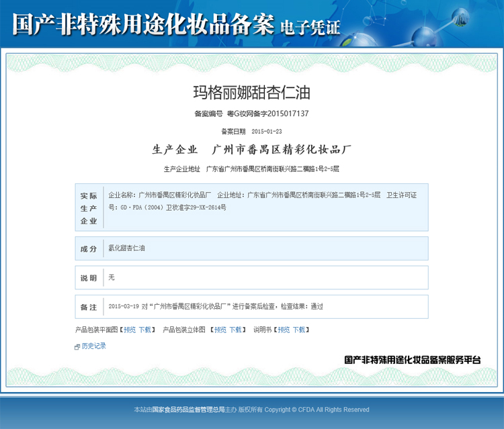Click the 电子凭证 banner text
The image size is (504, 429).
310,28
